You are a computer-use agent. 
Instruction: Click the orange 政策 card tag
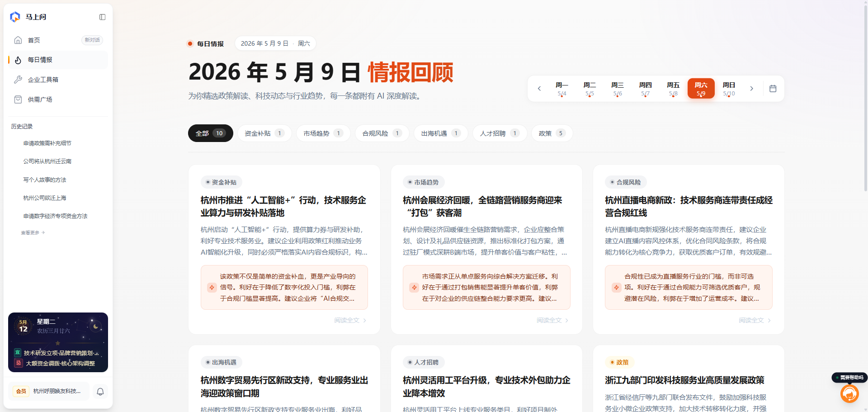[619, 362]
